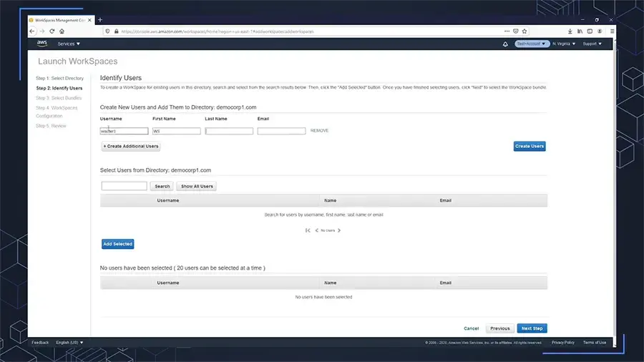Expand the Support dropdown
The height and width of the screenshot is (362, 644).
[x=592, y=44]
